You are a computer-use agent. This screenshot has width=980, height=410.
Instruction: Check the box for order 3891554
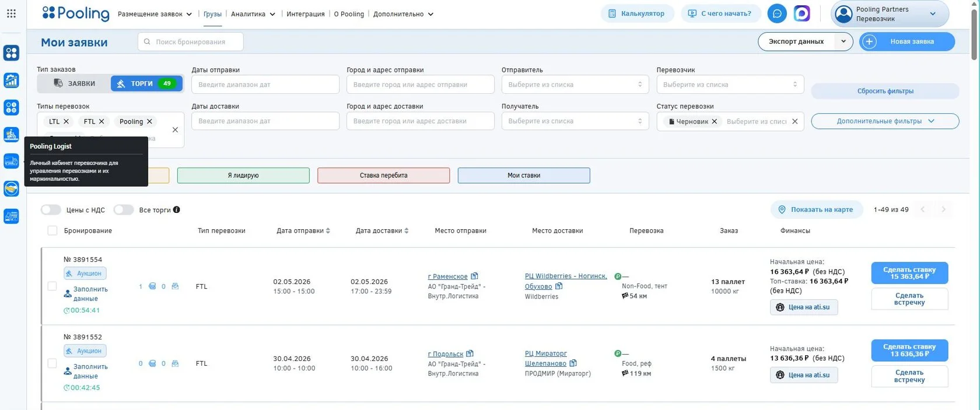52,286
